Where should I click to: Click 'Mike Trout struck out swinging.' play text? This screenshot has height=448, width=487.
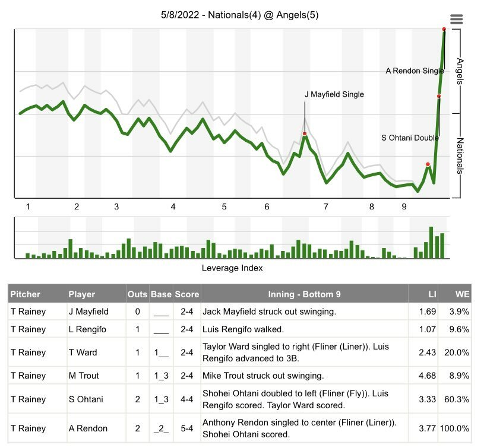[x=263, y=376]
